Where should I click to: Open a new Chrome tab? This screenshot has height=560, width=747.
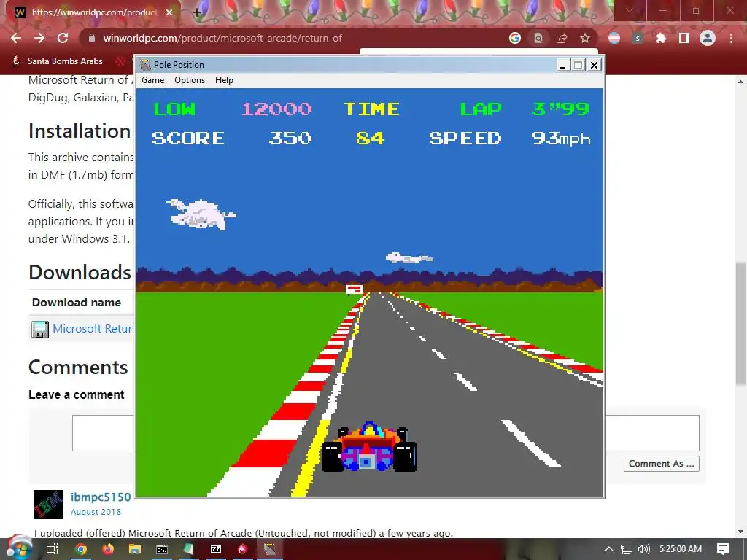197,12
